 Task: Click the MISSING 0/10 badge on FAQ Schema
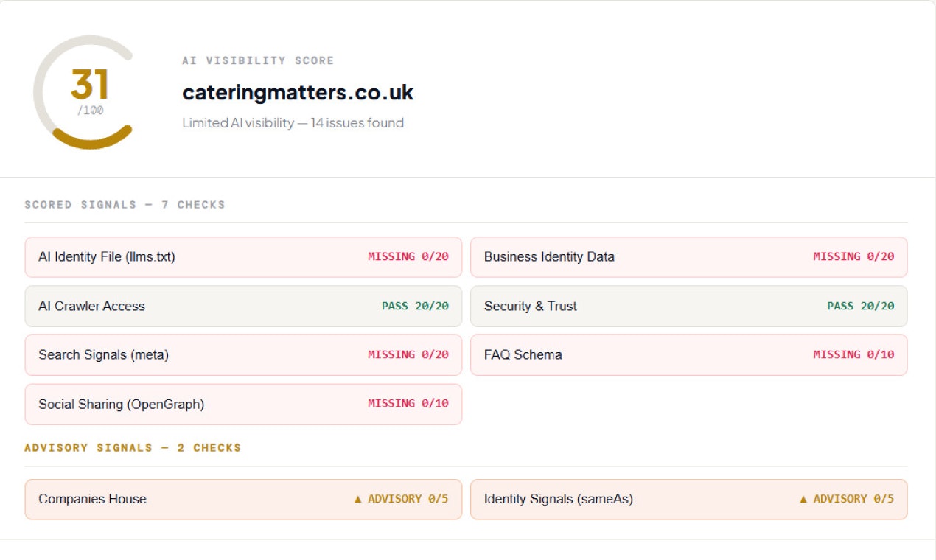click(x=853, y=355)
